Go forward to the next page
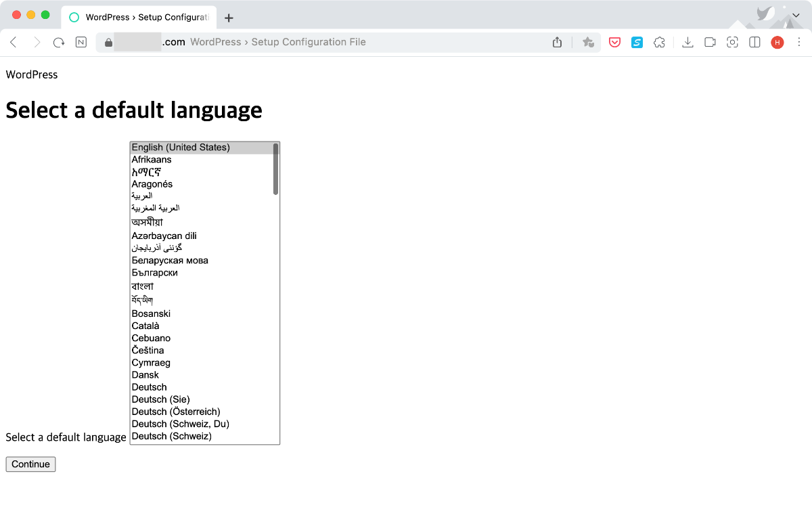The image size is (812, 524). (37, 42)
